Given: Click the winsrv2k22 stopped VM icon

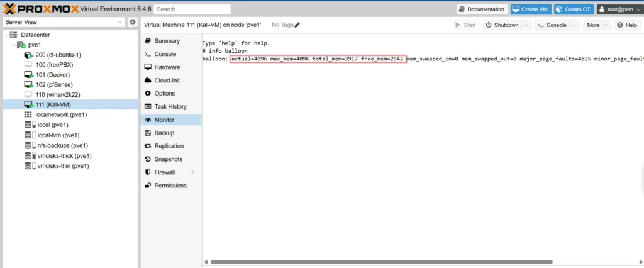Looking at the screenshot, I should click(28, 94).
